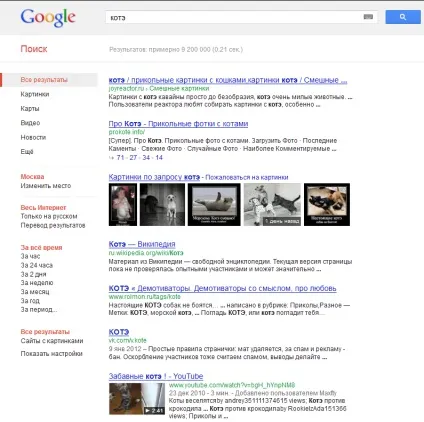424x422 pixels.
Task: Click the Изменить место link
Action: tap(46, 186)
